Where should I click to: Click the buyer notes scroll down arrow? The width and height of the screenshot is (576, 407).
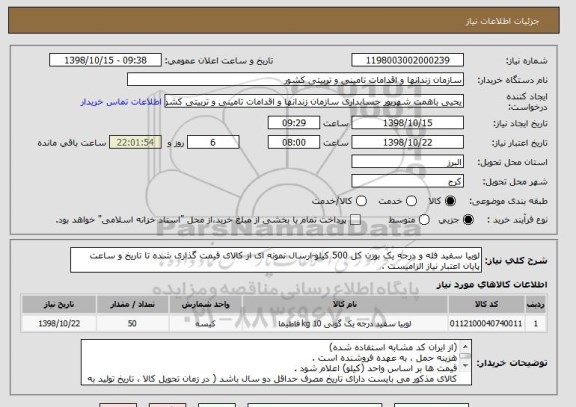465,365
